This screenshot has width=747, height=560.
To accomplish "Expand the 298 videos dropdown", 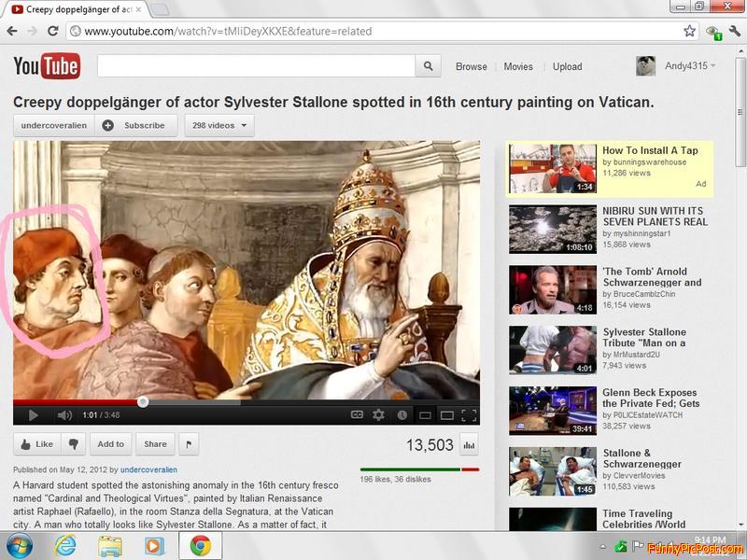I will tap(219, 126).
